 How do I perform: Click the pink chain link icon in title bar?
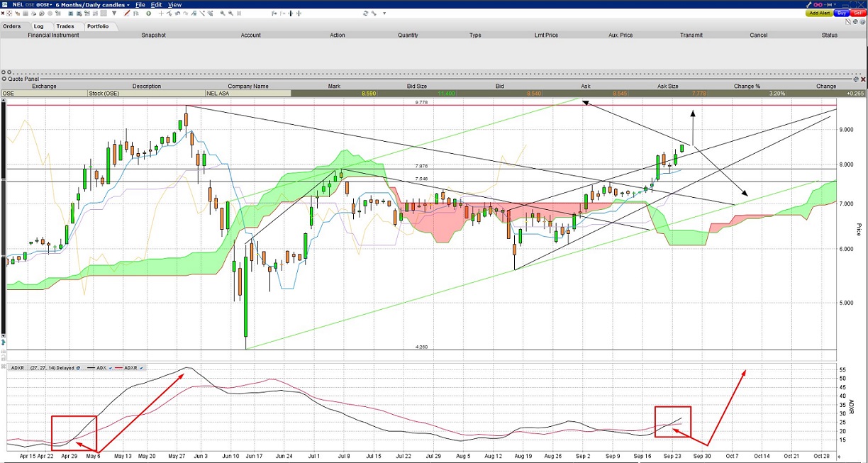(x=818, y=5)
